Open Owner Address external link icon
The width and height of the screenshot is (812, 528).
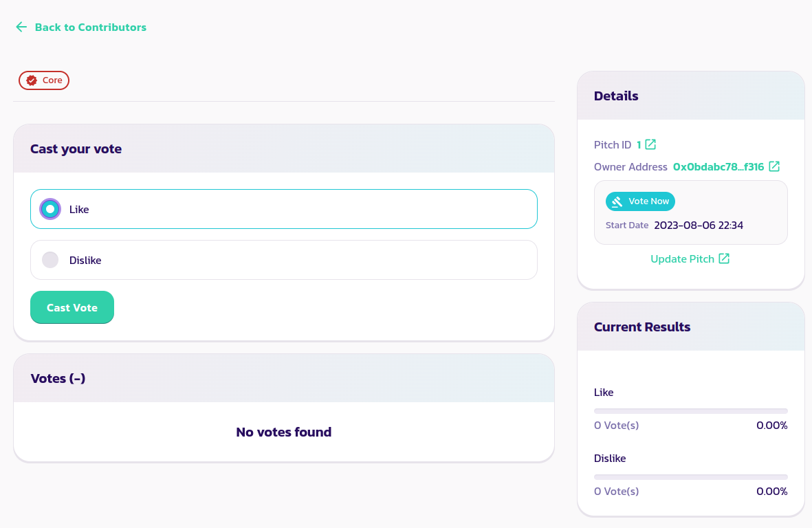(774, 166)
